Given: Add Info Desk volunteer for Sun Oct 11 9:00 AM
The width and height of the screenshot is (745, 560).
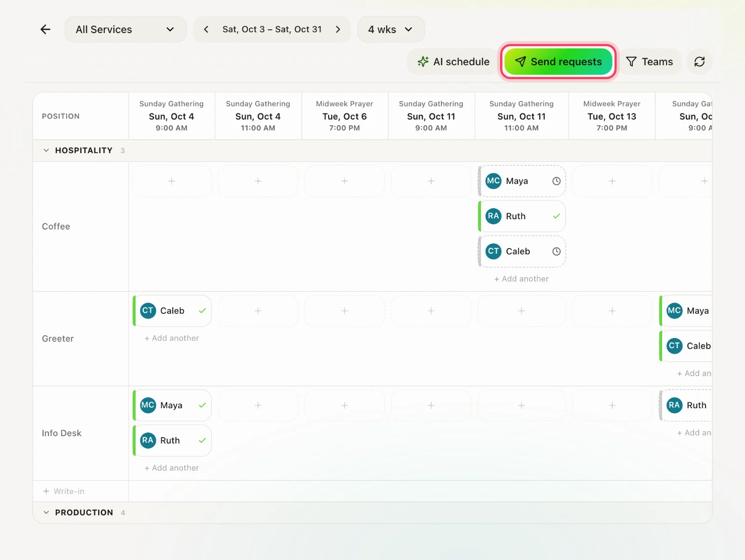Looking at the screenshot, I should tap(431, 405).
